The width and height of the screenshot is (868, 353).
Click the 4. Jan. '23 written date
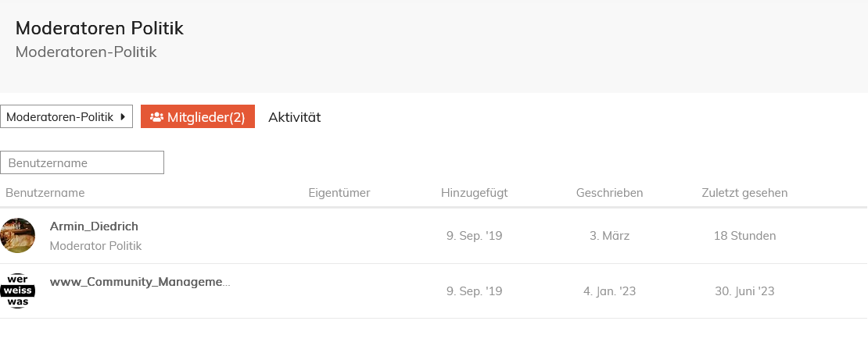click(x=609, y=291)
